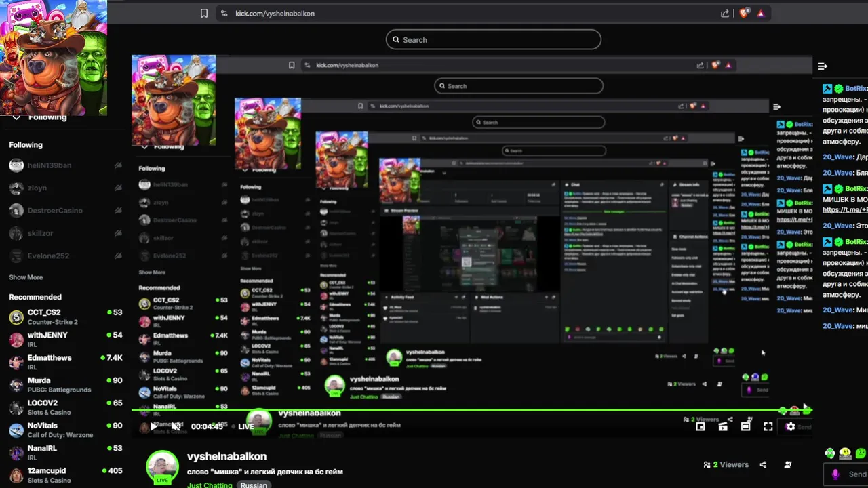Collapse the chat panel arrow icon
Image resolution: width=868 pixels, height=488 pixels.
[823, 66]
